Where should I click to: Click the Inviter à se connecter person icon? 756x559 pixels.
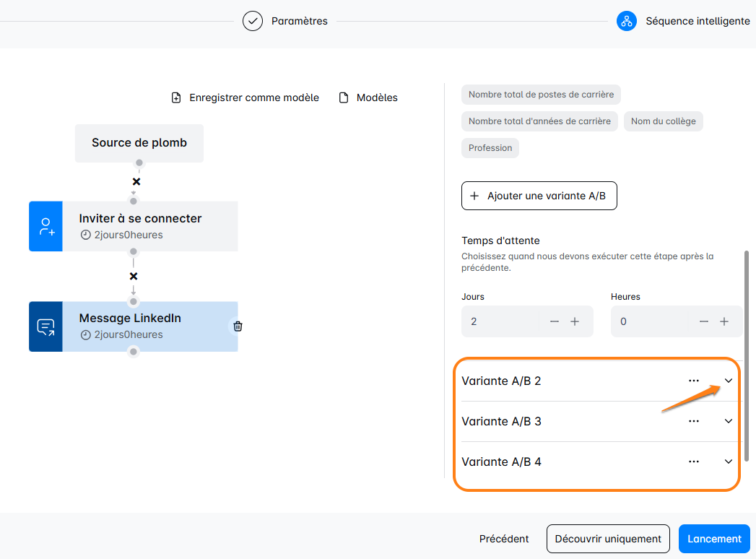[46, 227]
